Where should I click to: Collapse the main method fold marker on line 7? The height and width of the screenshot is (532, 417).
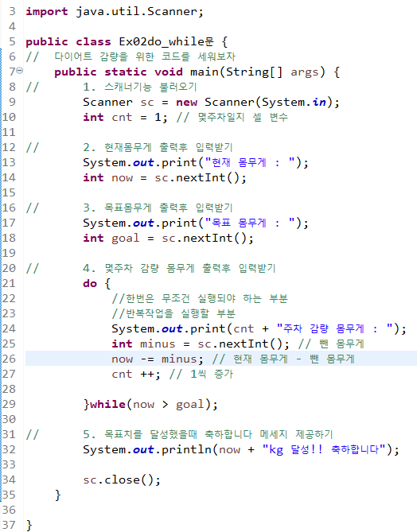coord(20,71)
